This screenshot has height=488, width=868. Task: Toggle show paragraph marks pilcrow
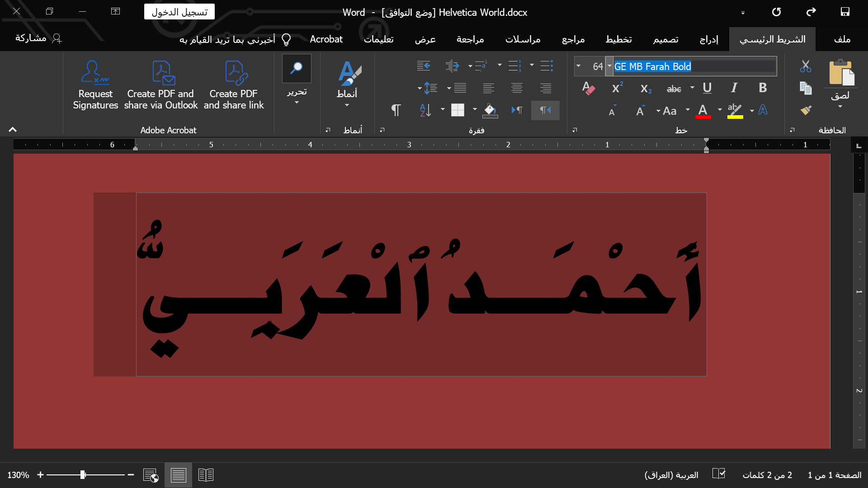click(x=396, y=110)
